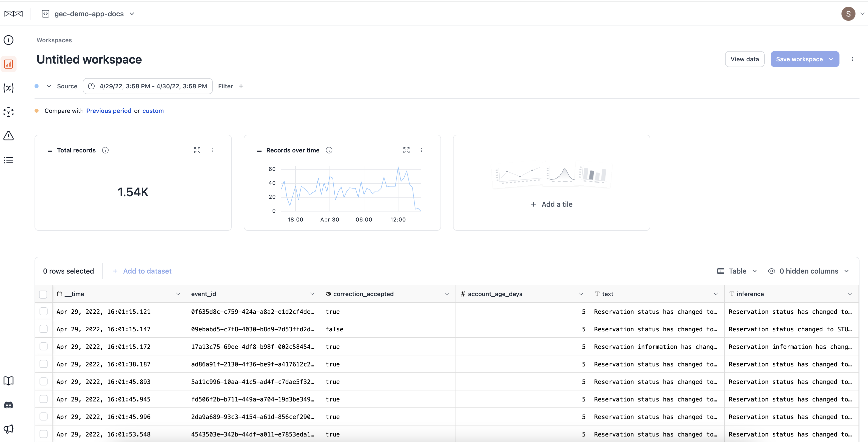Open Records over time tile options menu

tap(421, 150)
